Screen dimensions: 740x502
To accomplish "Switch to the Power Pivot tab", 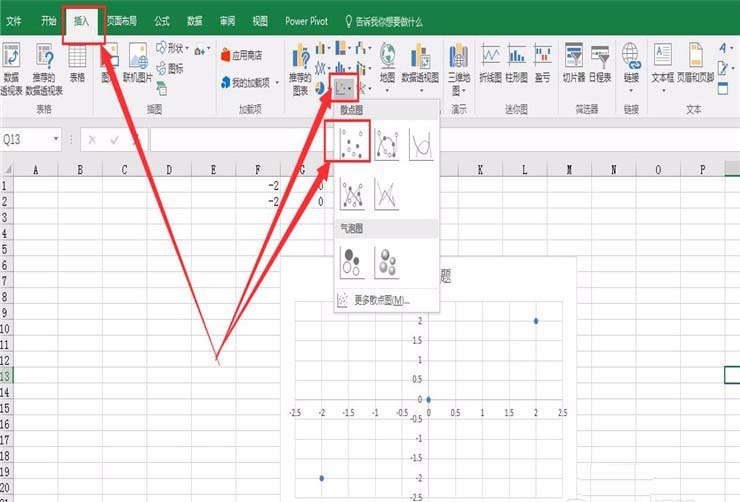I will 306,21.
